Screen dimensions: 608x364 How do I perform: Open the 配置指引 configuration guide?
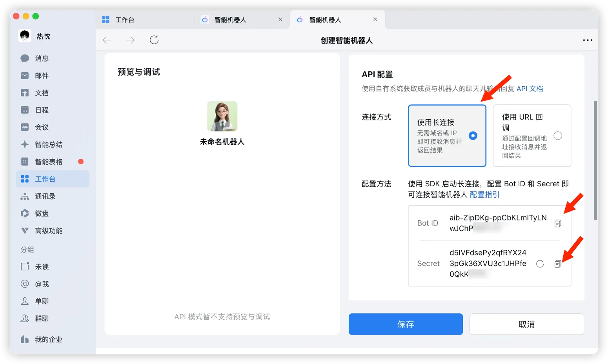[484, 195]
